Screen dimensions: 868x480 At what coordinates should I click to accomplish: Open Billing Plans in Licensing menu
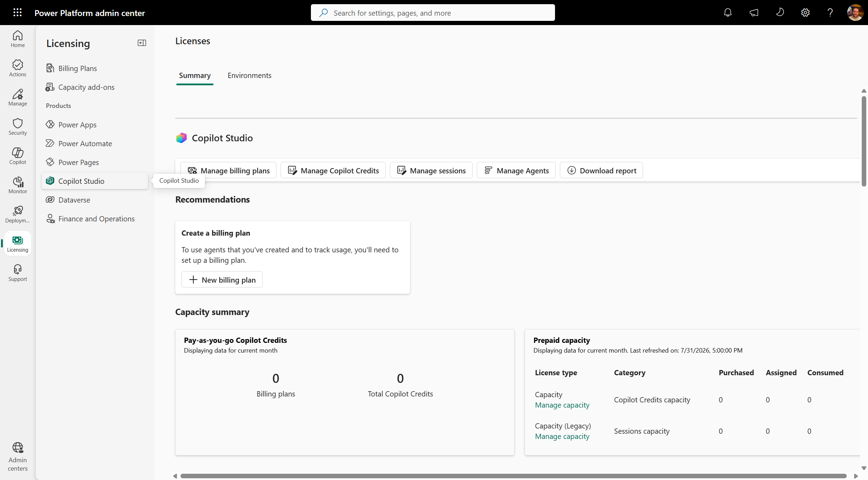pyautogui.click(x=95, y=68)
